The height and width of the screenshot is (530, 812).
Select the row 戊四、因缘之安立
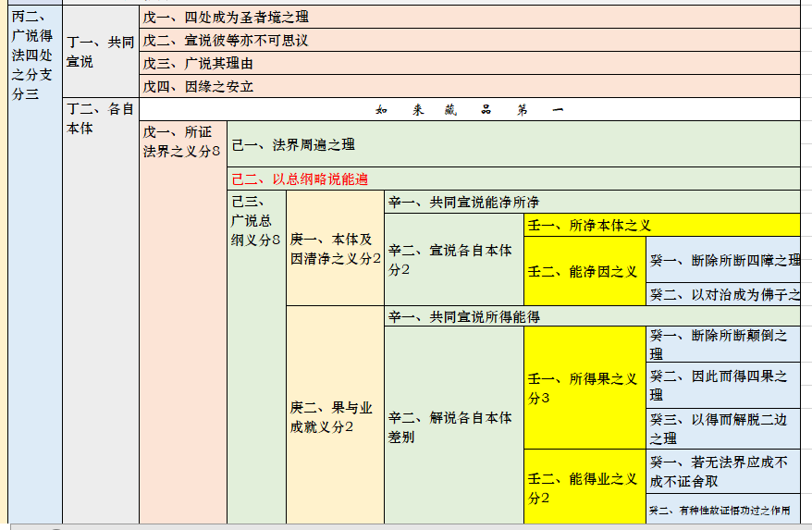point(470,86)
